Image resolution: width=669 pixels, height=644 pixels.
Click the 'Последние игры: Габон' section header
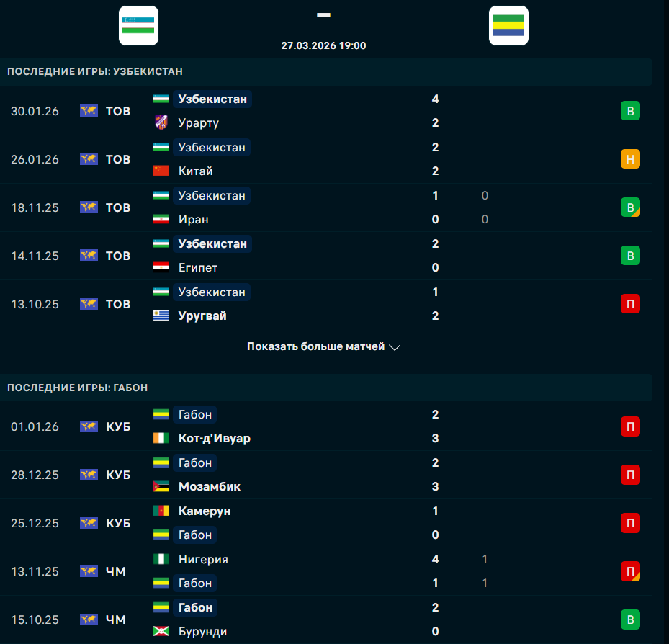[78, 388]
